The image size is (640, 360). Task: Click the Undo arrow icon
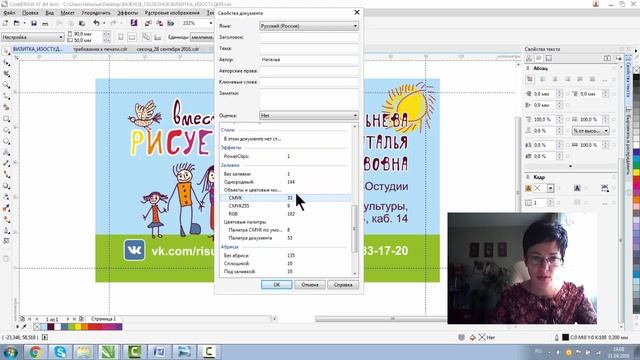[x=96, y=23]
